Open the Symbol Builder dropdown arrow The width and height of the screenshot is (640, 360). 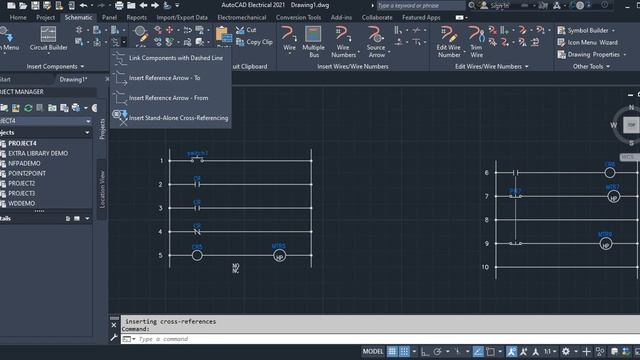613,31
